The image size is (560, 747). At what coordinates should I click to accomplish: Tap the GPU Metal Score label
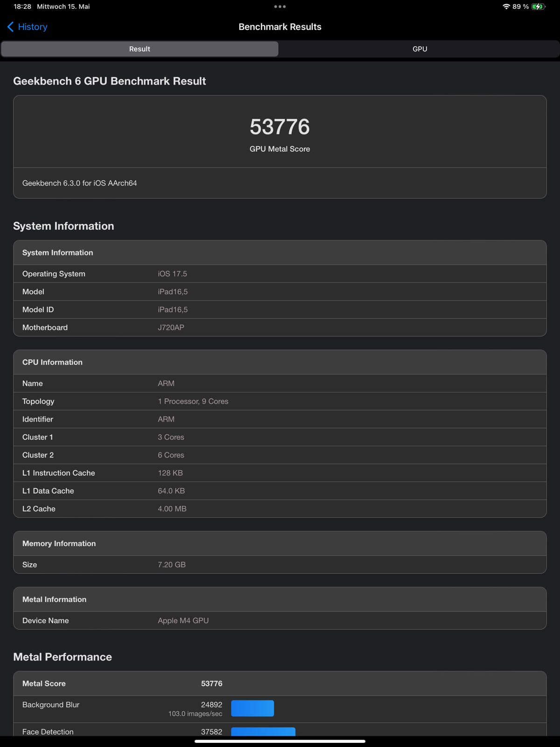(280, 149)
